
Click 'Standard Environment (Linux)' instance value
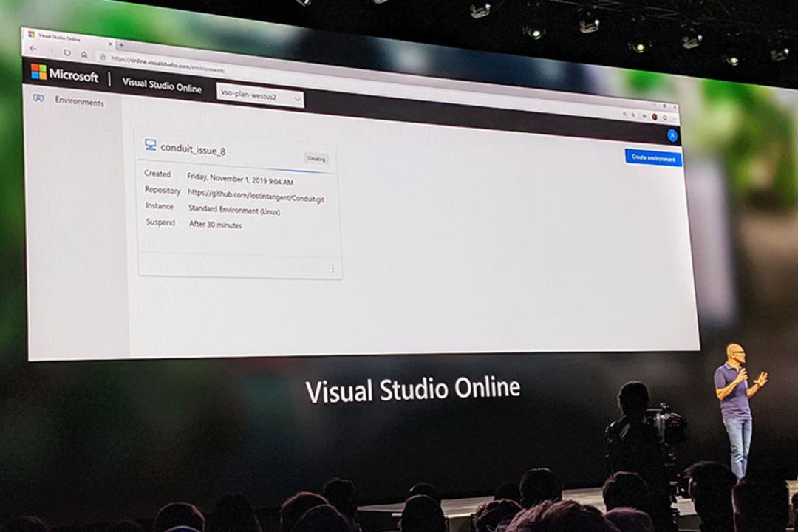pyautogui.click(x=234, y=210)
